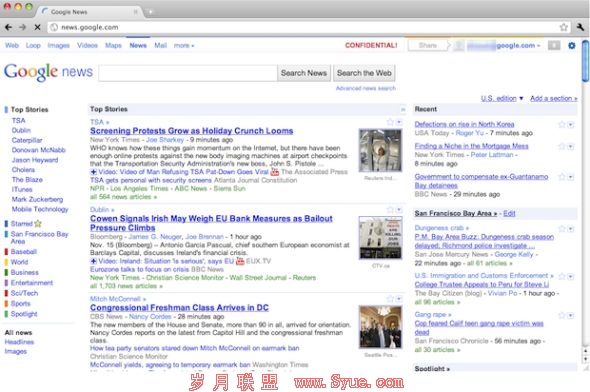The image size is (590, 392).
Task: Open Irish bank story thumbnail
Action: [x=380, y=238]
